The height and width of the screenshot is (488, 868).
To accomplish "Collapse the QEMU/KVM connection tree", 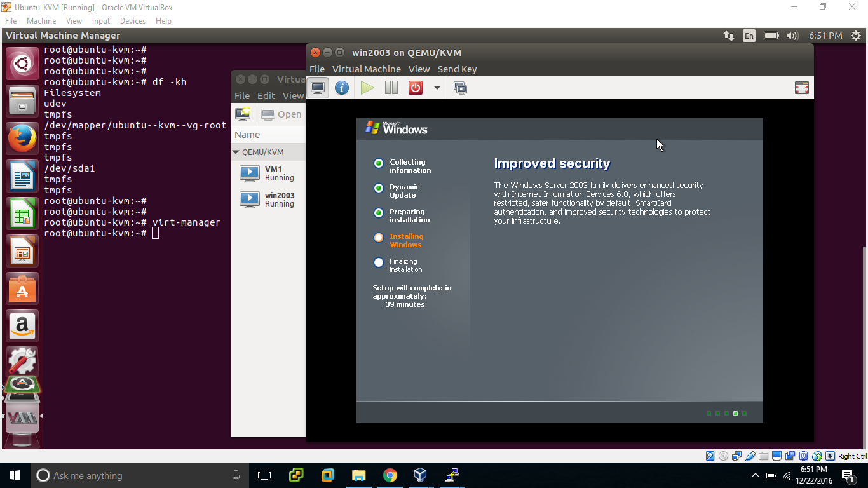I will tap(236, 152).
